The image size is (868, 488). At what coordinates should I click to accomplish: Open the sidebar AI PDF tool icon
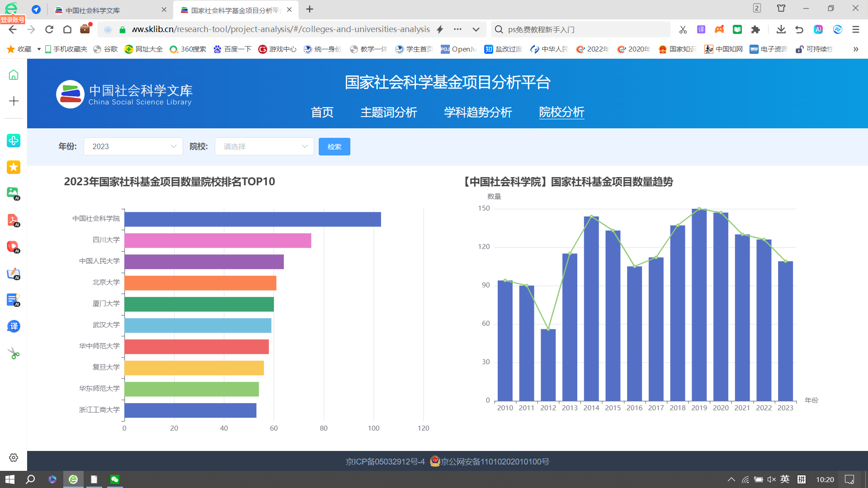coord(14,220)
